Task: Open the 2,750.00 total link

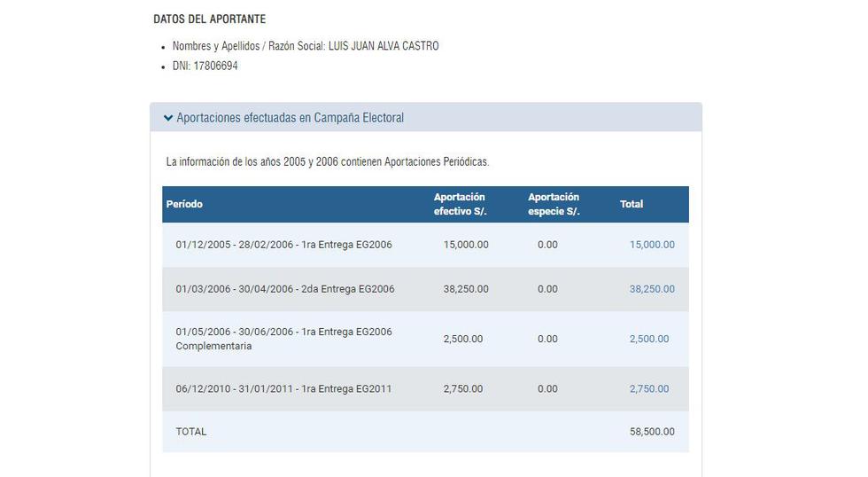Action: (648, 388)
